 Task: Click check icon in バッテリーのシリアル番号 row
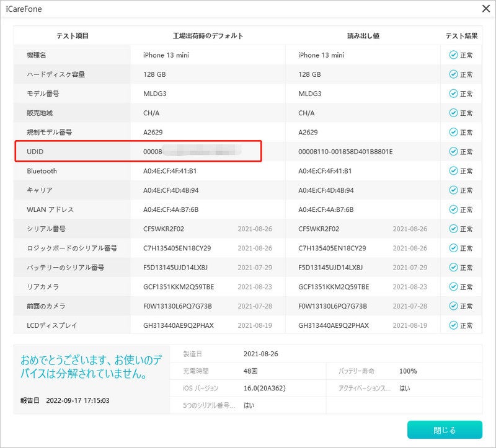point(453,267)
